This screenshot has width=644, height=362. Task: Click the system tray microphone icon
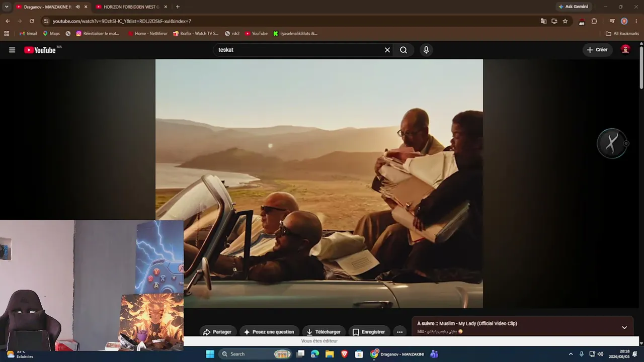point(582,354)
